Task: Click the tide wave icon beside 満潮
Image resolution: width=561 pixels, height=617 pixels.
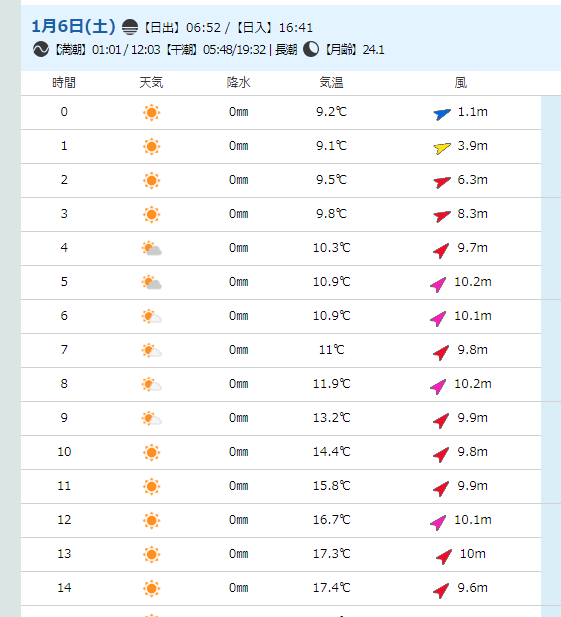Action: click(x=41, y=50)
